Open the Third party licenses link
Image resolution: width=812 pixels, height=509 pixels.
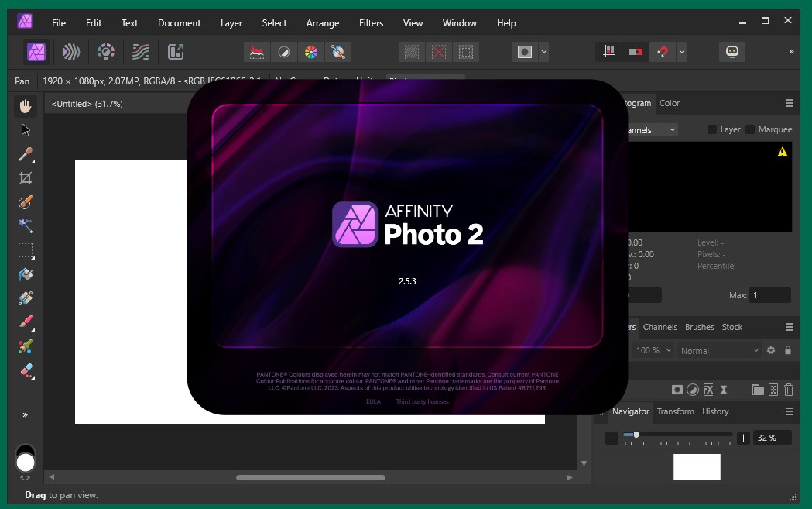tap(423, 402)
